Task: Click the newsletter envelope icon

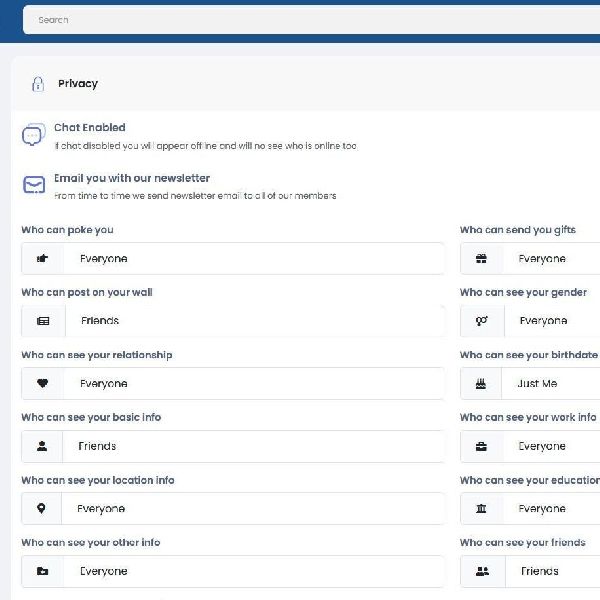Action: [34, 186]
